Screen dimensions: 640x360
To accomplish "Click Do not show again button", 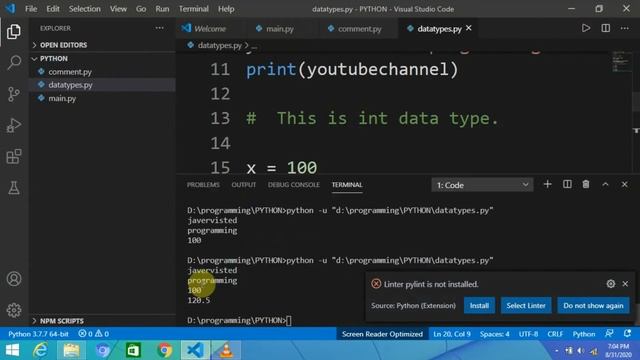I will (593, 305).
